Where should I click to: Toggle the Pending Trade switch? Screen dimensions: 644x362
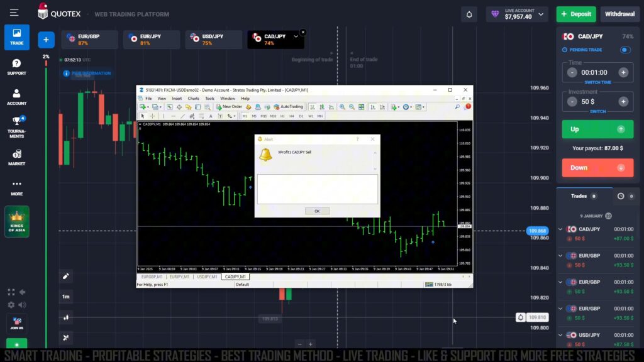[x=625, y=50]
